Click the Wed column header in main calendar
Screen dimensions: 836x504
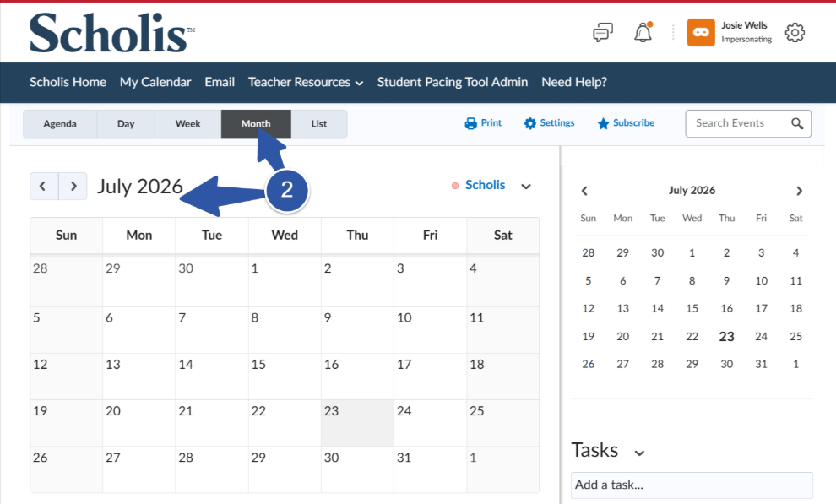point(285,236)
